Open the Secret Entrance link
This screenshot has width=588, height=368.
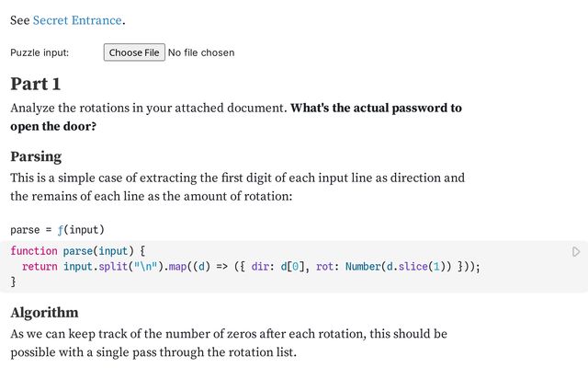[x=77, y=19]
